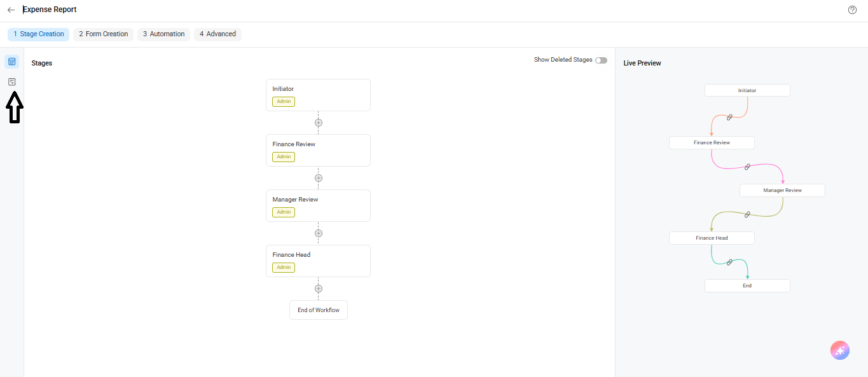This screenshot has width=868, height=377.
Task: Click the Expense Report title field
Action: coord(50,10)
